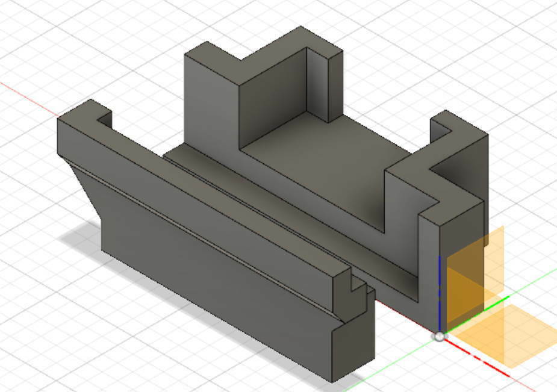
Task: Pick the blue vertical Z axis line
Action: click(440, 294)
